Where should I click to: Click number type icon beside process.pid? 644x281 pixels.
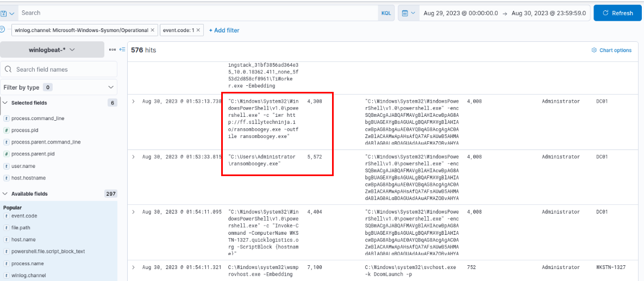[x=6, y=130]
